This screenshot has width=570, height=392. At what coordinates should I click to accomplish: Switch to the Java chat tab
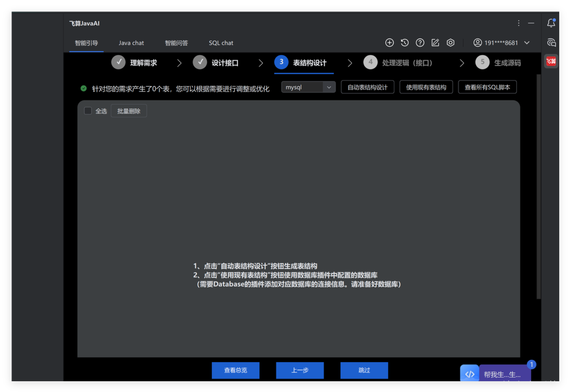(x=131, y=43)
